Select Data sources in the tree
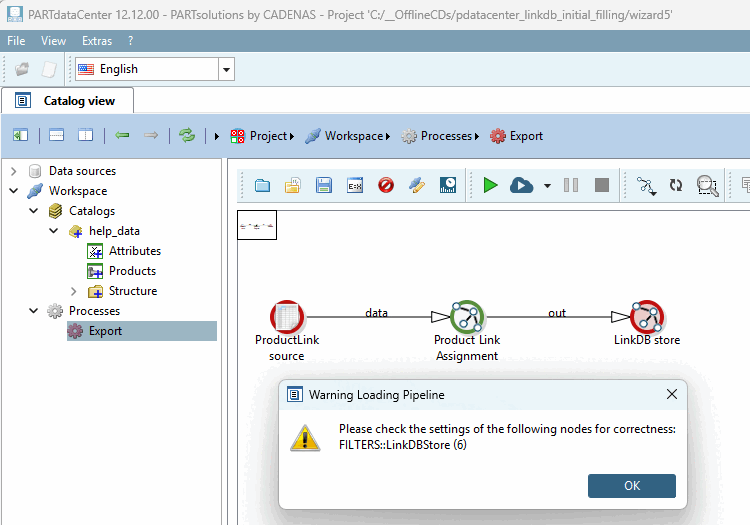 82,171
